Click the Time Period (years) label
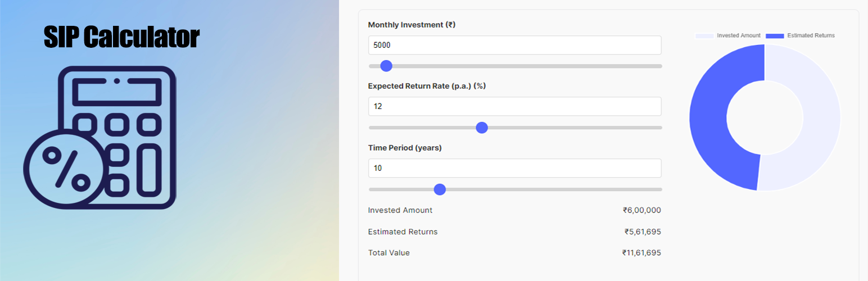Viewport: 868px width, 281px height. coord(405,148)
